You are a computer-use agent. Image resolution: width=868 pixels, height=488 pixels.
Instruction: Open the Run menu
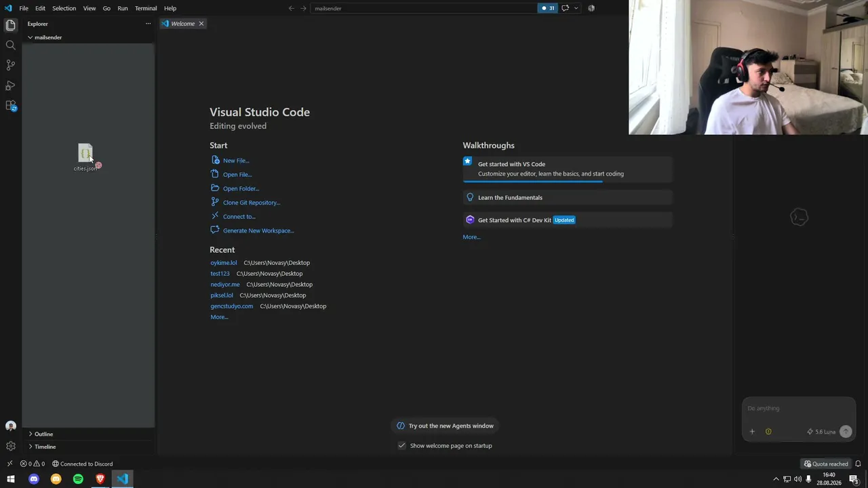[123, 8]
